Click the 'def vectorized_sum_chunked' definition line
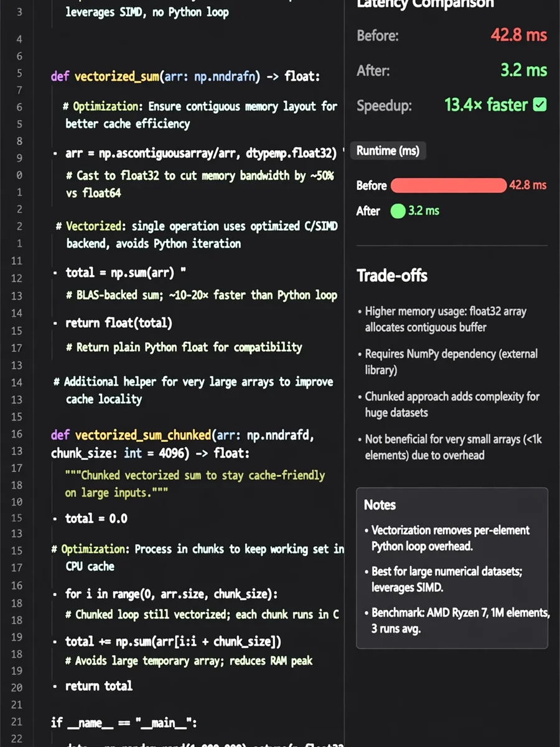 182,436
